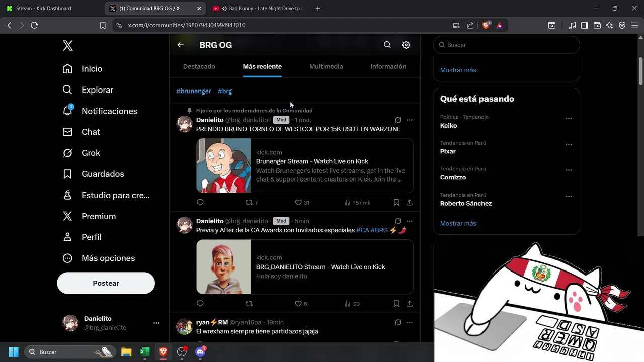The width and height of the screenshot is (644, 362).
Task: Switch to Multimedia tab
Action: tap(326, 66)
